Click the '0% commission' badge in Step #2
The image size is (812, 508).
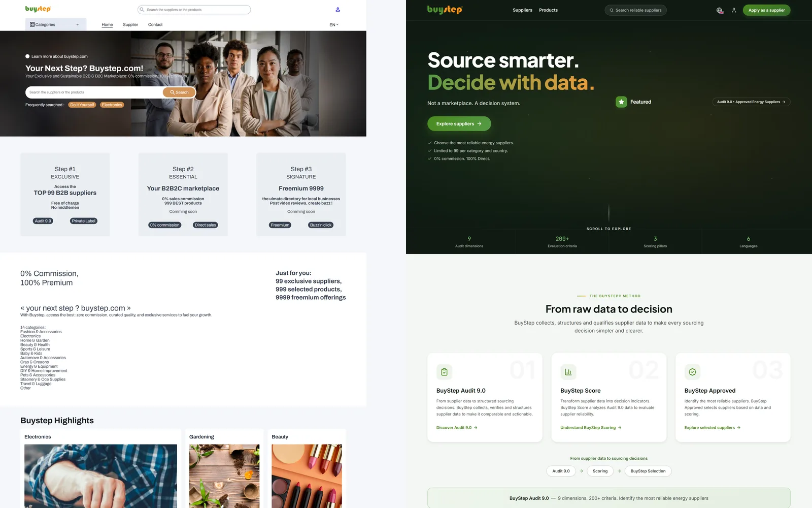pos(165,225)
